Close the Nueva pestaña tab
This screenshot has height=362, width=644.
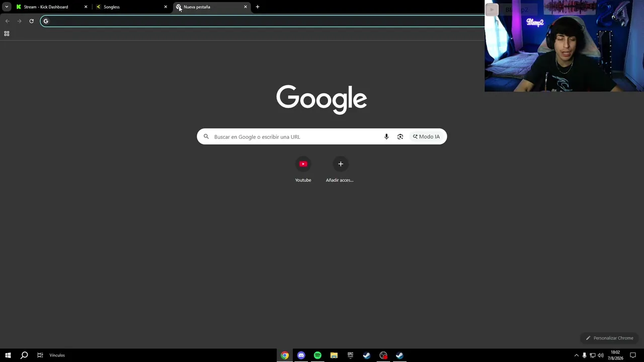point(246,7)
